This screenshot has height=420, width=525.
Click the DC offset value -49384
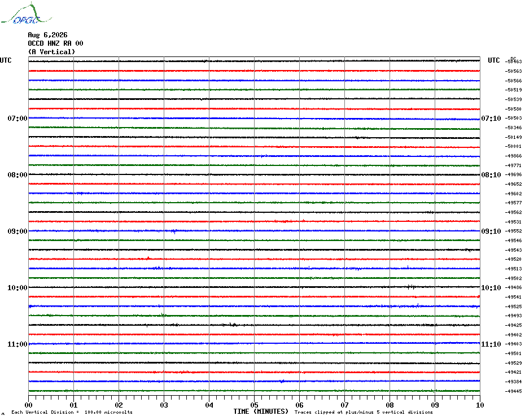click(x=513, y=382)
